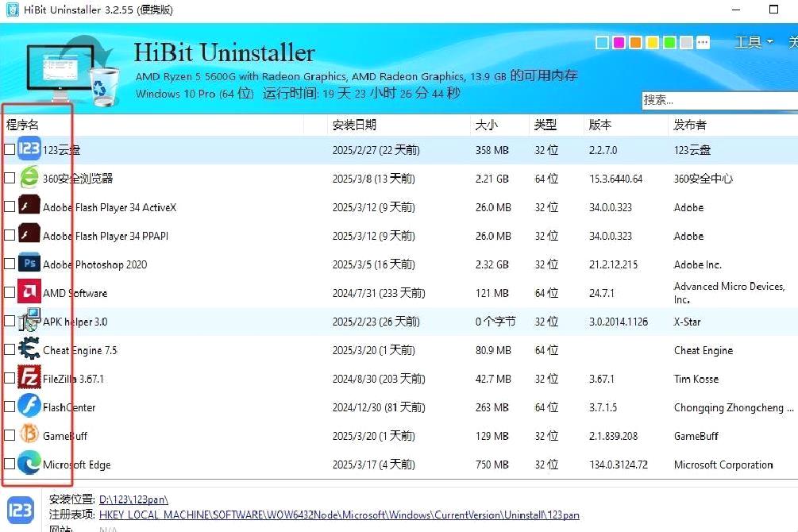The image size is (798, 532).
Task: Click the 0 个字节 size cell
Action: (495, 322)
